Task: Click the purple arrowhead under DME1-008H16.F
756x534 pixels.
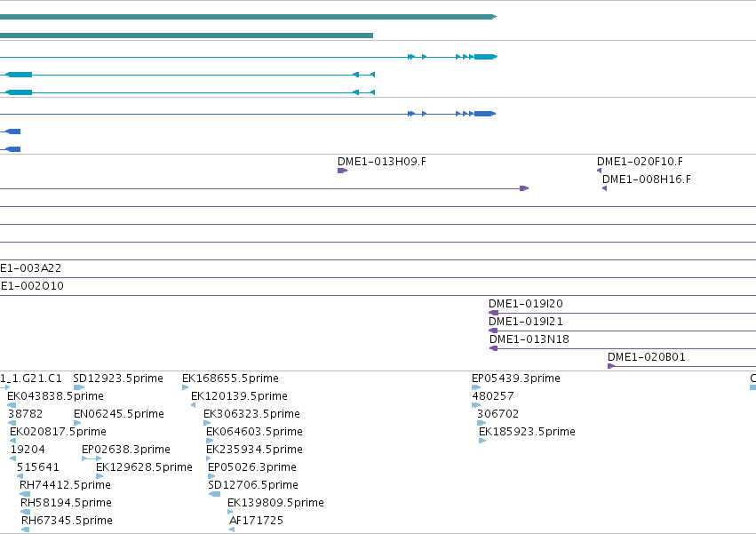Action: [605, 188]
